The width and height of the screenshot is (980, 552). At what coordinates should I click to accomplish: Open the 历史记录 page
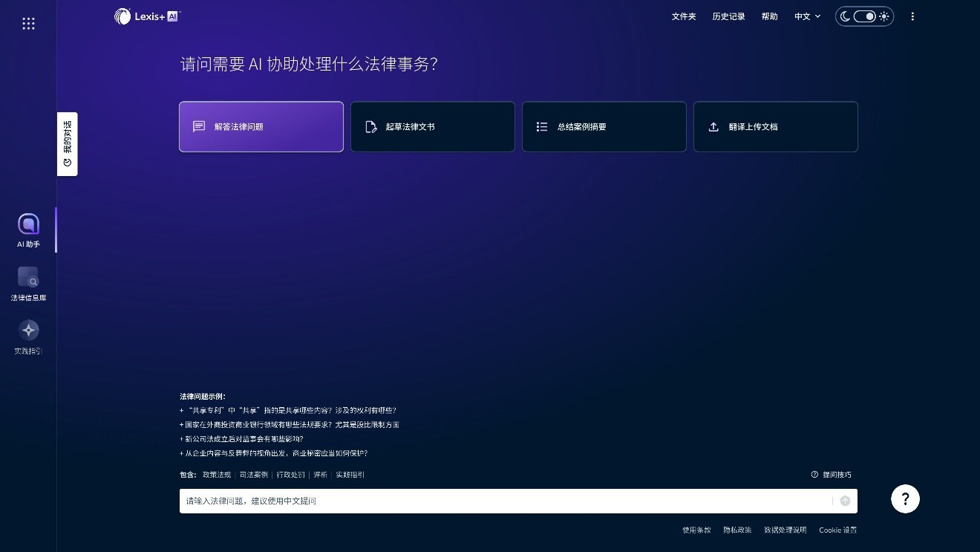point(728,16)
